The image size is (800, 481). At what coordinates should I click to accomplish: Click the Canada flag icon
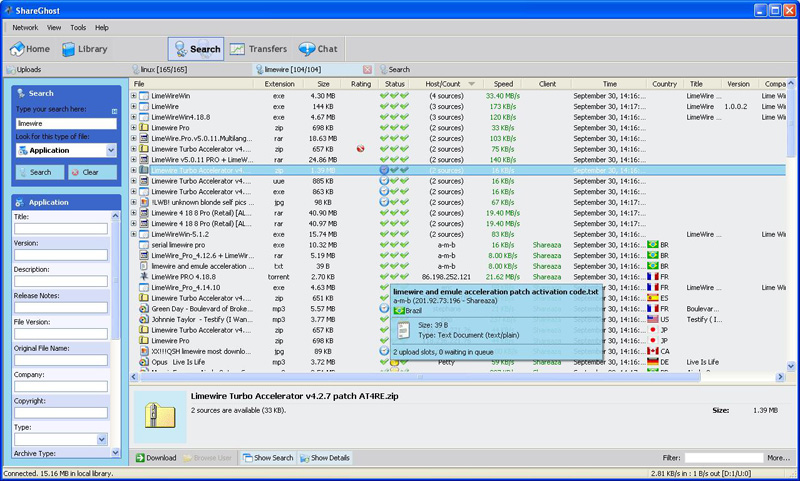click(x=653, y=351)
